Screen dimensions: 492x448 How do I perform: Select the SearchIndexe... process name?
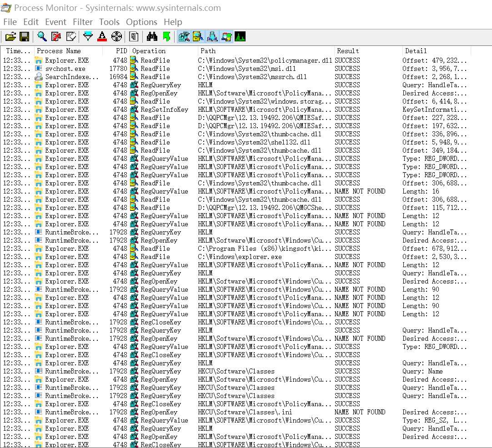(x=72, y=77)
